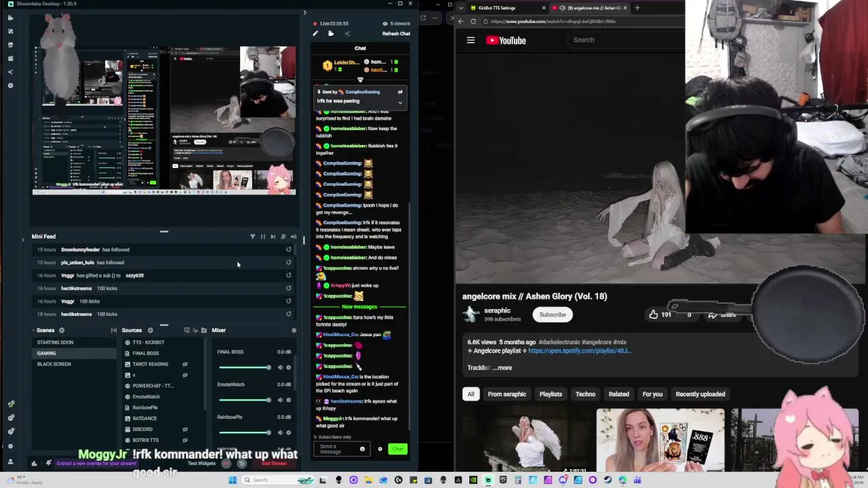Image resolution: width=868 pixels, height=488 pixels.
Task: Reload the YouTube page
Action: tap(473, 21)
